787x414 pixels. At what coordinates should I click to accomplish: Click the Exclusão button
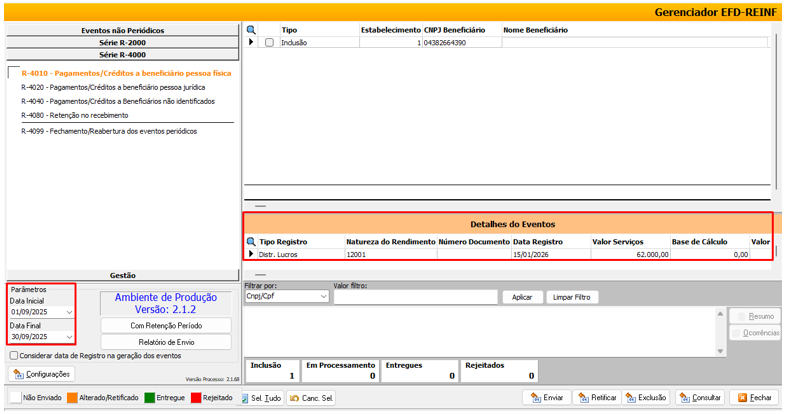(x=645, y=398)
